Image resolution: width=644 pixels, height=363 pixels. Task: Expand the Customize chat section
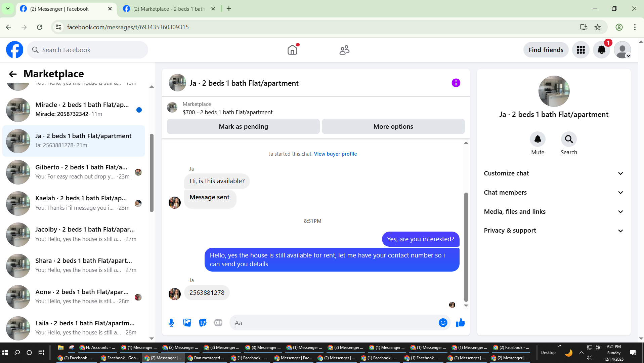553,173
